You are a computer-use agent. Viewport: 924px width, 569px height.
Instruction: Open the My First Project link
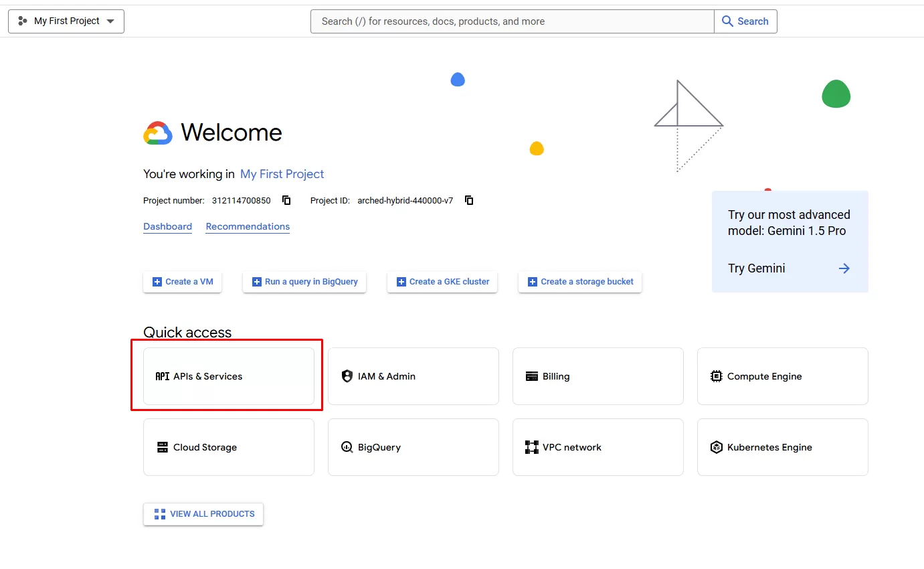282,174
